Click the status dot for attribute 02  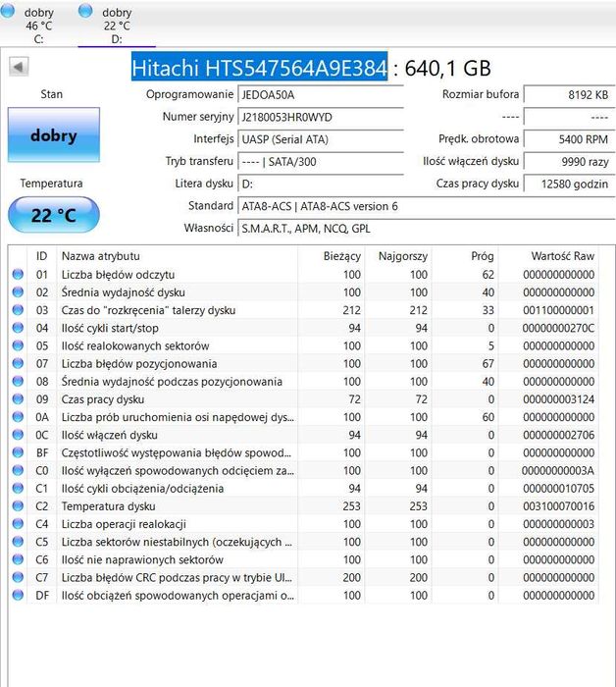(18, 291)
